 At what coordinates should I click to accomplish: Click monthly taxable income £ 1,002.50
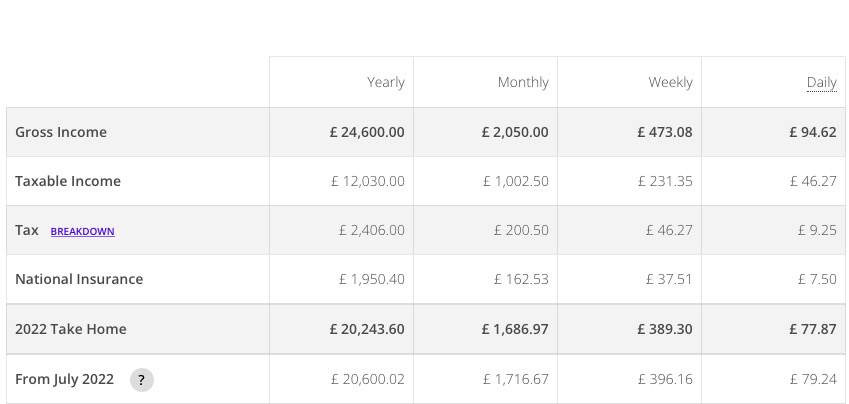(x=515, y=181)
